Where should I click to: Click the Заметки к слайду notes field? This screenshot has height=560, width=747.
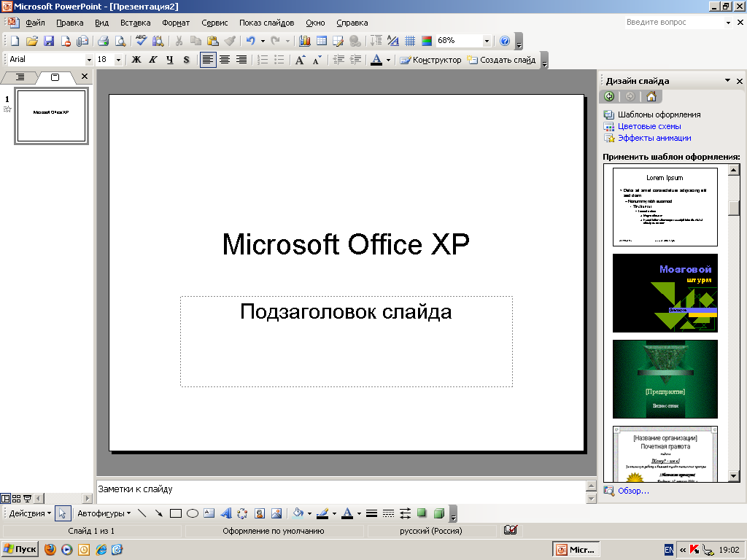coord(341,491)
